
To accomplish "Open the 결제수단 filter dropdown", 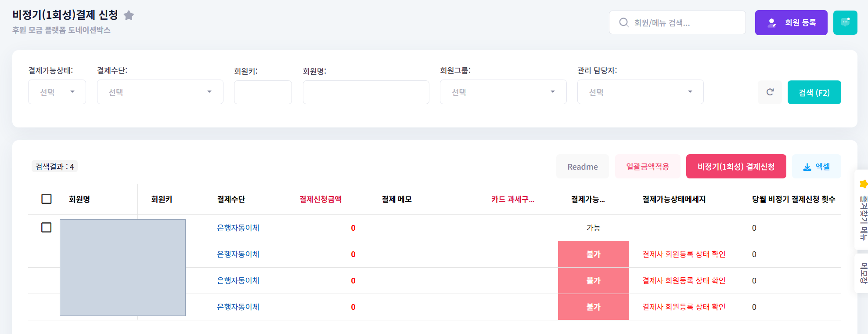I will coord(160,92).
